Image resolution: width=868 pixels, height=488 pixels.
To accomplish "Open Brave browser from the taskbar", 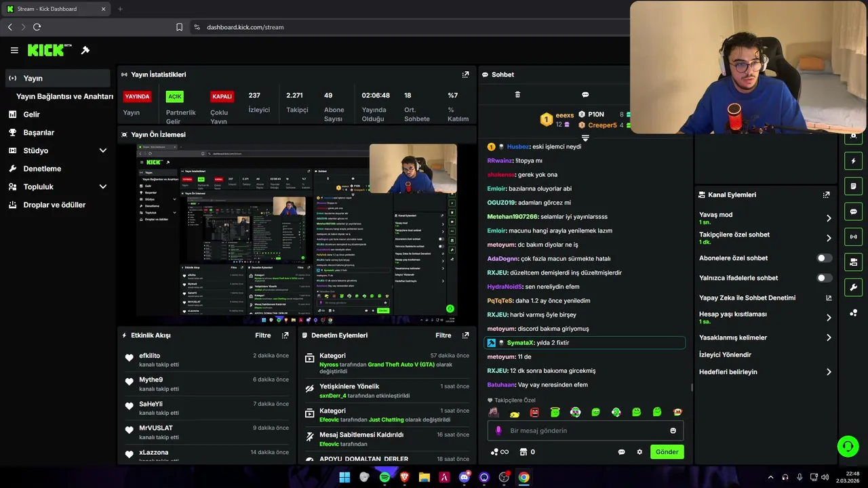I will (404, 477).
